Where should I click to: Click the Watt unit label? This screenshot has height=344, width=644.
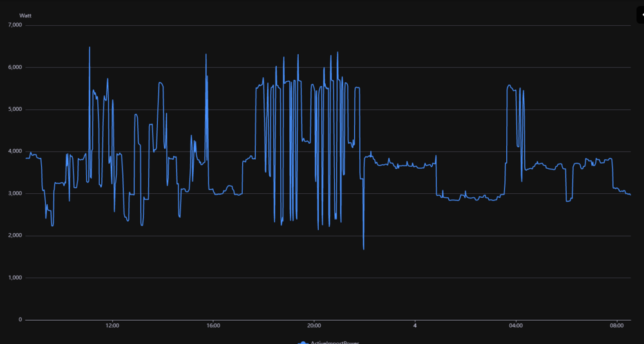click(26, 14)
